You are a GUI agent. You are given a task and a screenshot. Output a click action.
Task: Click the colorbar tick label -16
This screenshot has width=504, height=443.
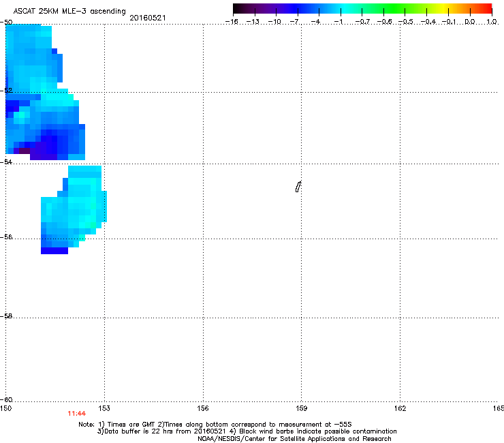tap(232, 22)
